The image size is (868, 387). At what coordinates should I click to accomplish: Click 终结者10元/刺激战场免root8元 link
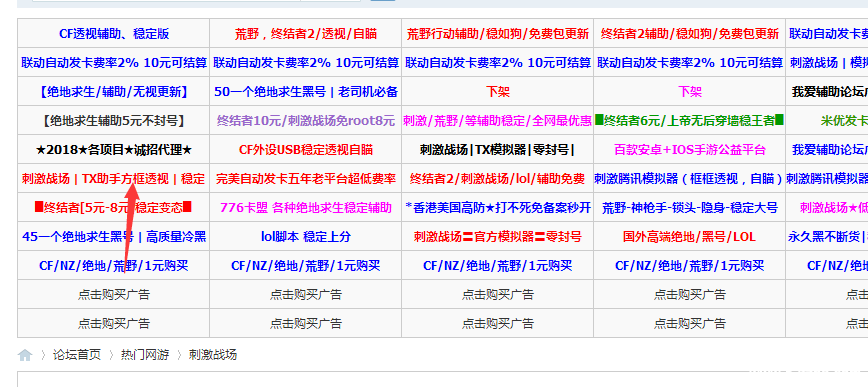(306, 121)
